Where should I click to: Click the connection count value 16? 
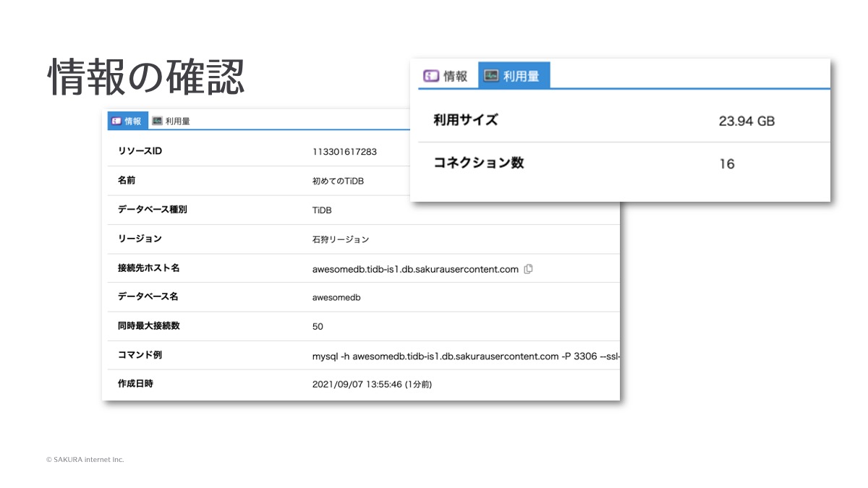[x=726, y=164]
